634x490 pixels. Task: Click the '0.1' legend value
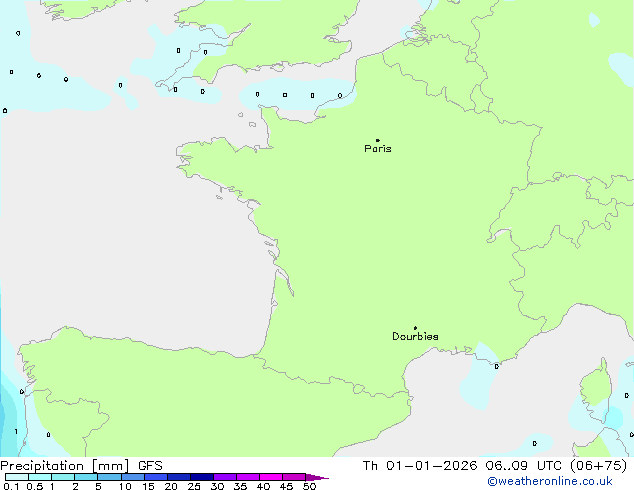[x=11, y=486]
